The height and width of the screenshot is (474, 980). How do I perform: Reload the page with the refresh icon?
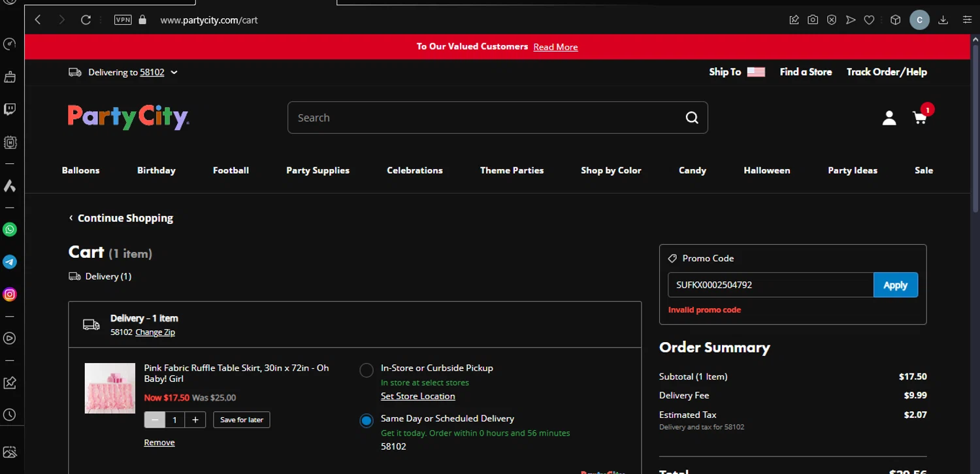click(86, 20)
